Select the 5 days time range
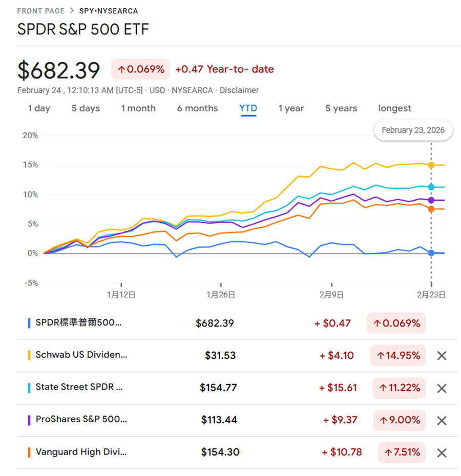The width and height of the screenshot is (461, 476). click(x=86, y=109)
